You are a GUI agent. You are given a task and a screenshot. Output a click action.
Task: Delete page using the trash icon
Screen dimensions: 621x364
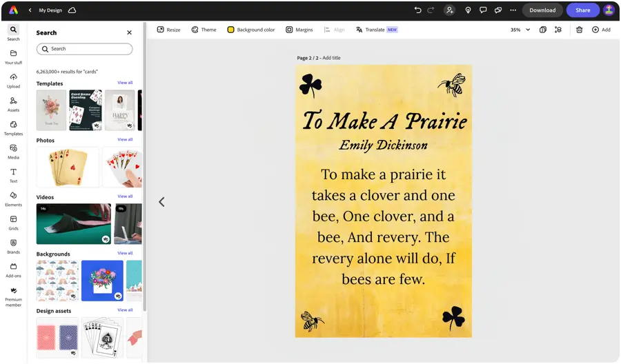pyautogui.click(x=579, y=30)
